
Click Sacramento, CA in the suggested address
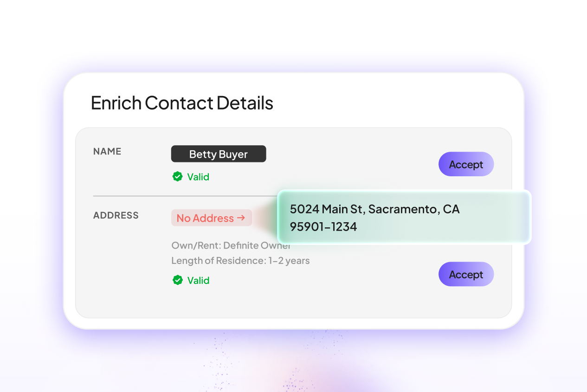(x=414, y=209)
